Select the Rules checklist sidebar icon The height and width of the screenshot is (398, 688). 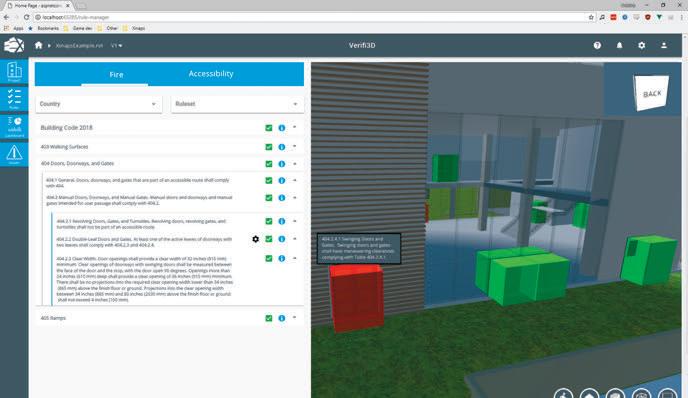(x=14, y=98)
